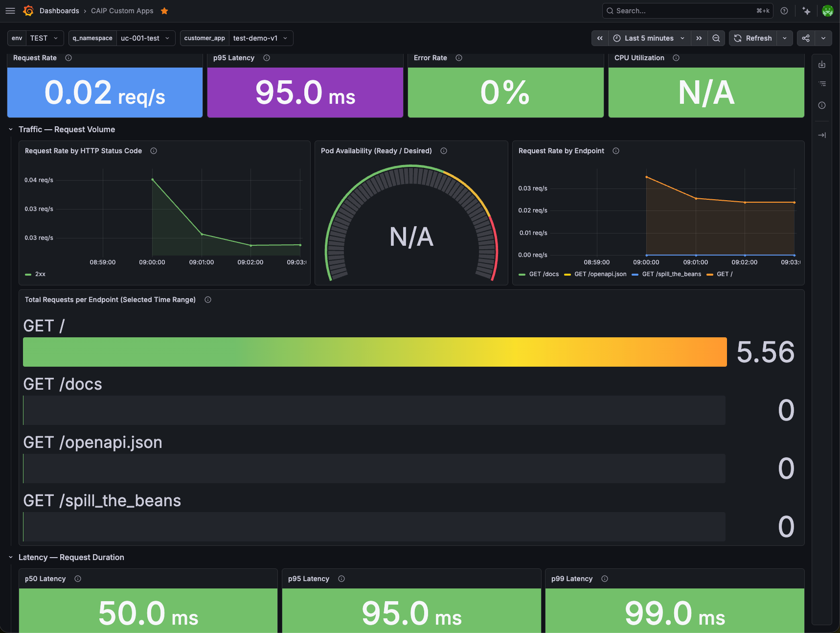Click the share dashboard icon
This screenshot has width=840, height=633.
(806, 38)
